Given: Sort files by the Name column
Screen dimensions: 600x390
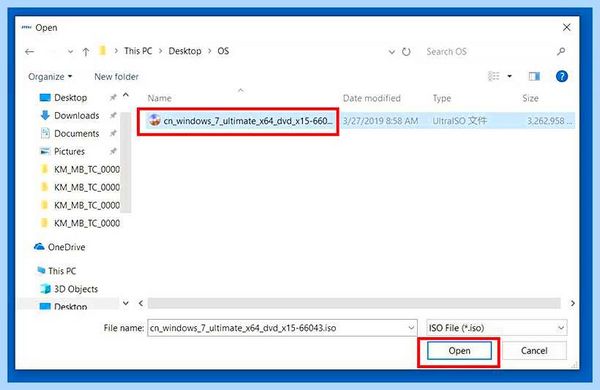Looking at the screenshot, I should [160, 98].
